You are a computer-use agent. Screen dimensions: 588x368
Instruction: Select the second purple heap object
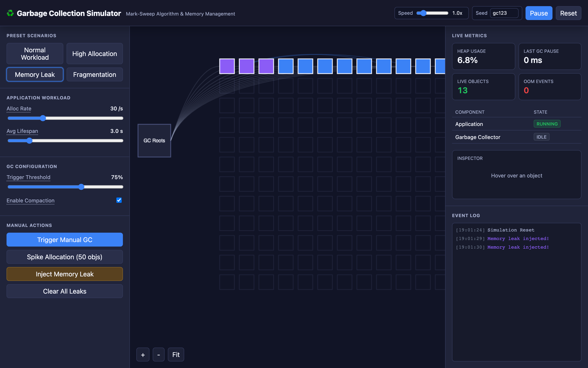coord(247,66)
